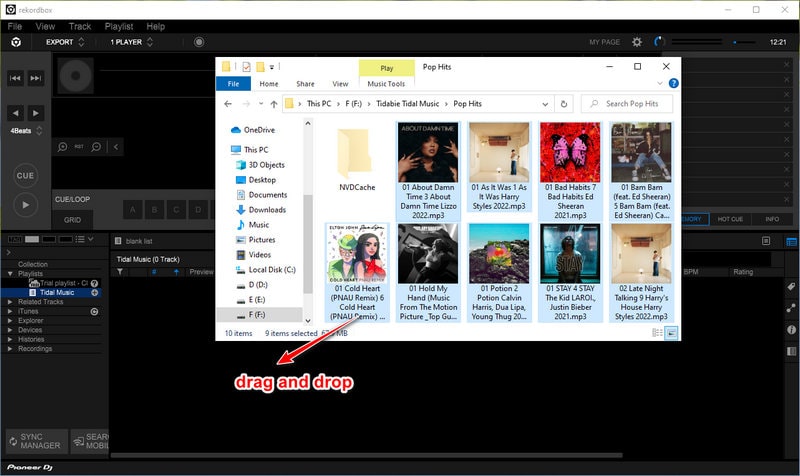Click the beat jump forward arrow
Image resolution: width=800 pixels, height=476 pixels.
[x=36, y=113]
